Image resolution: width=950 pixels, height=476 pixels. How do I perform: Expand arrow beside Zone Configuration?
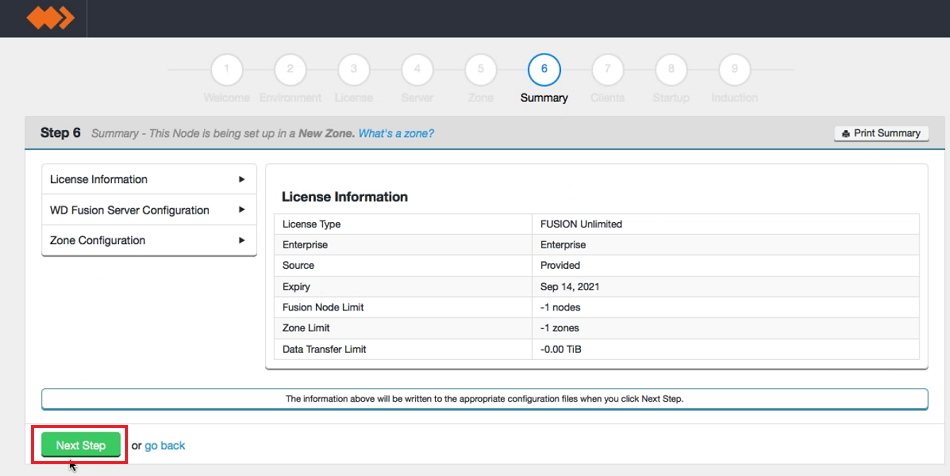point(242,240)
